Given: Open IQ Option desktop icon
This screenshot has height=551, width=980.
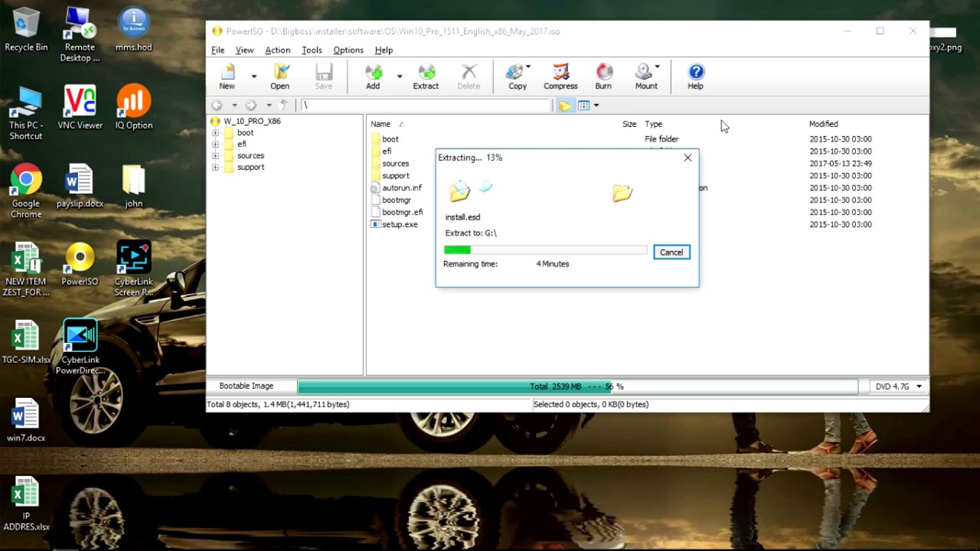Looking at the screenshot, I should (134, 107).
